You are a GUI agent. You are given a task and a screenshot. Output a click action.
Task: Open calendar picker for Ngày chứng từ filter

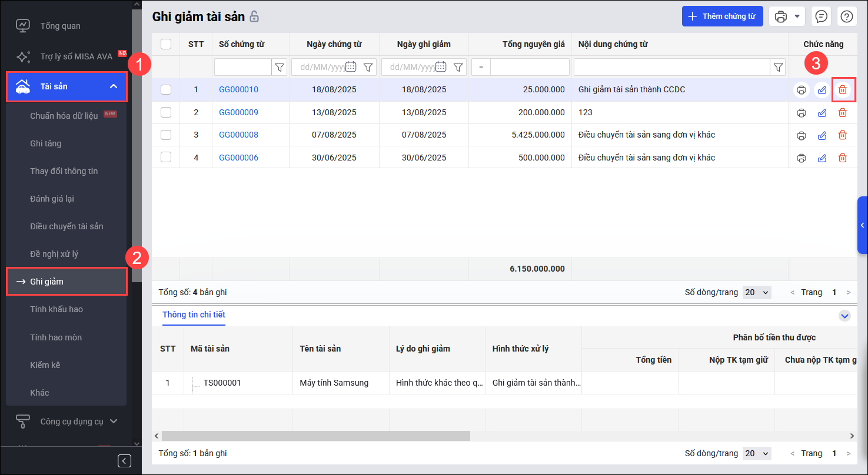pos(351,67)
